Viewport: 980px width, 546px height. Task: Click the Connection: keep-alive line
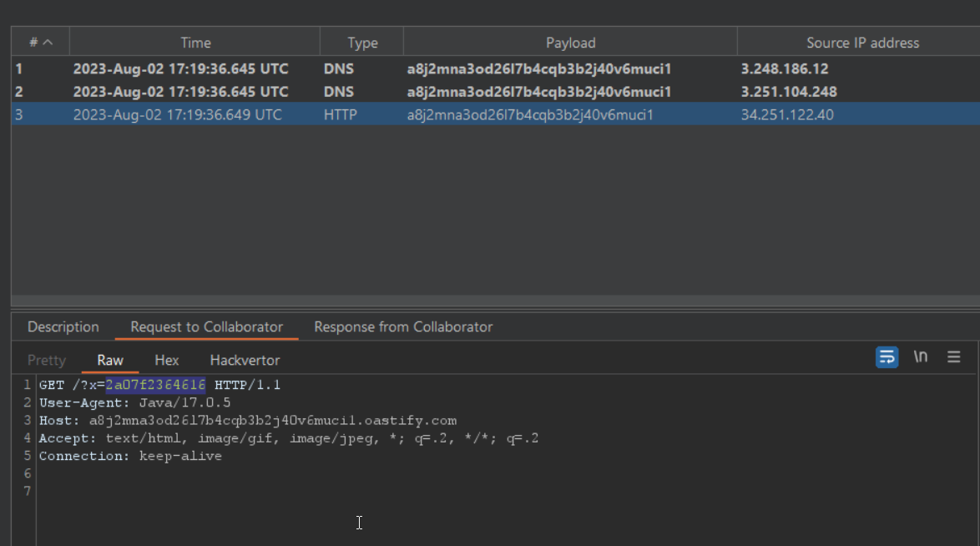pyautogui.click(x=130, y=456)
